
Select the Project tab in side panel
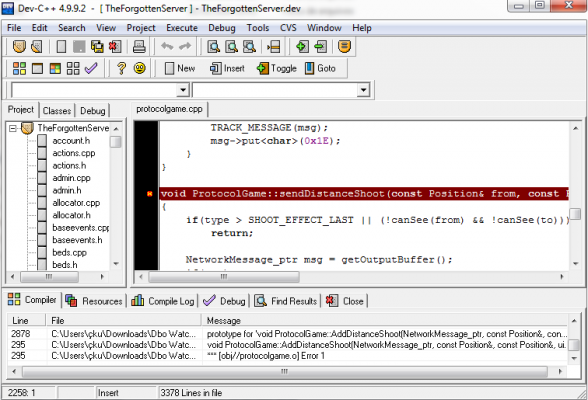tap(21, 109)
